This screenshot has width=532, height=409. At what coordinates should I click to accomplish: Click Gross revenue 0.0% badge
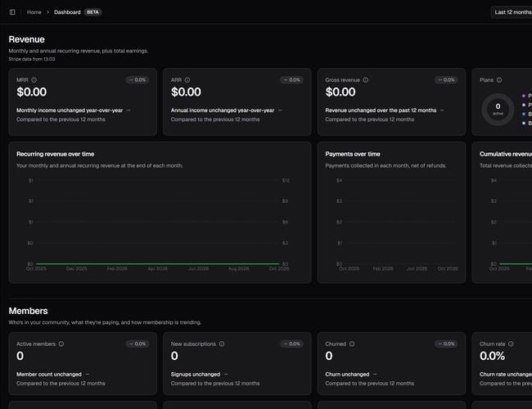446,80
